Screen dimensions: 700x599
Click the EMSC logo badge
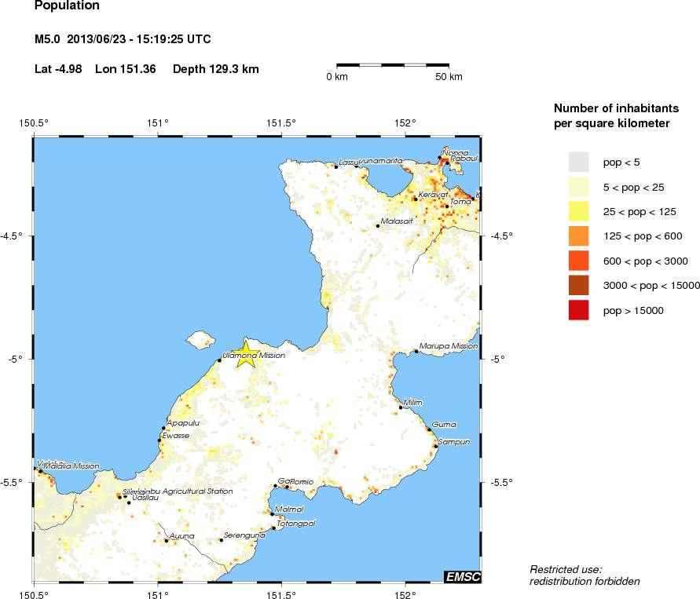(x=464, y=577)
